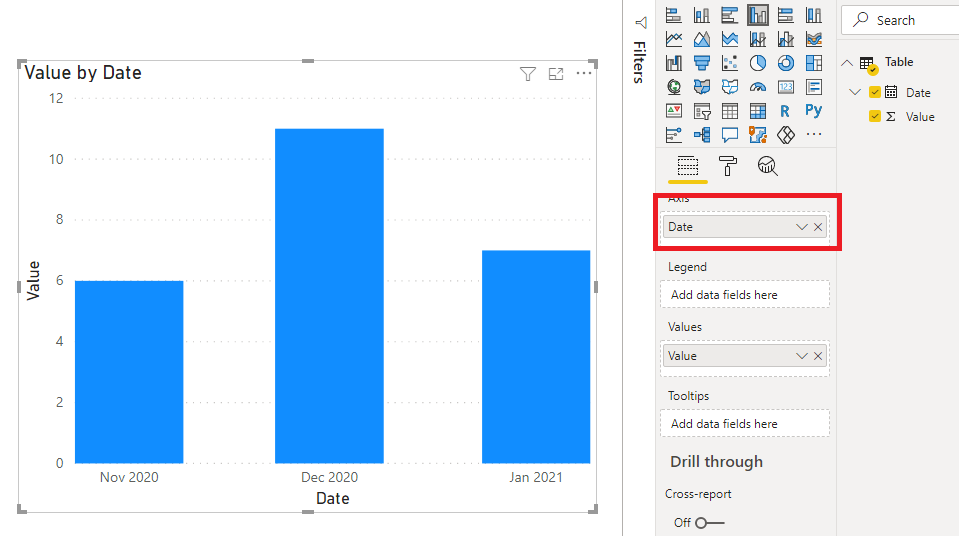Click the Tooltips add data fields box
The image size is (959, 536).
coord(745,423)
